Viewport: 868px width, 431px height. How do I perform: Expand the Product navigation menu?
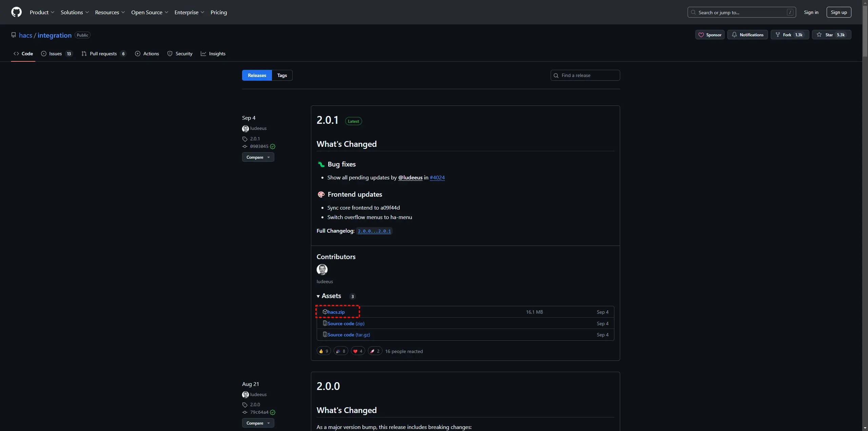[x=42, y=13]
